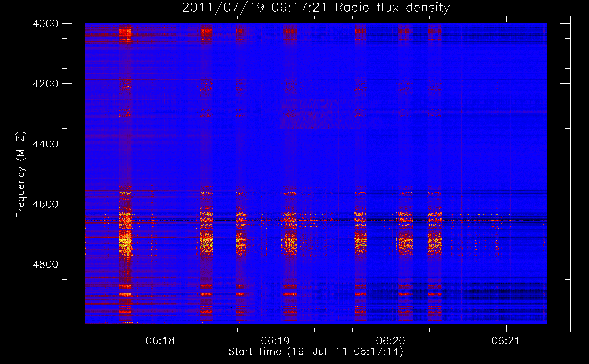Click the 4800 frequency tick label

pos(46,264)
